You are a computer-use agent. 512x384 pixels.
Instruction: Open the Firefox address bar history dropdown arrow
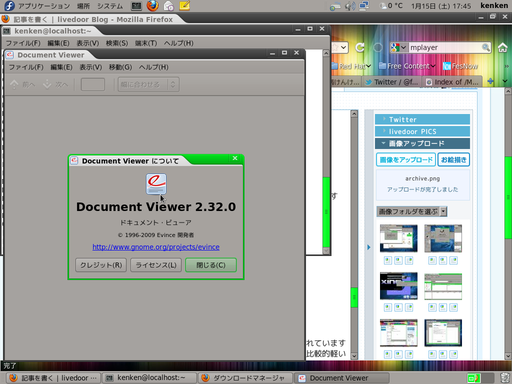(343, 48)
